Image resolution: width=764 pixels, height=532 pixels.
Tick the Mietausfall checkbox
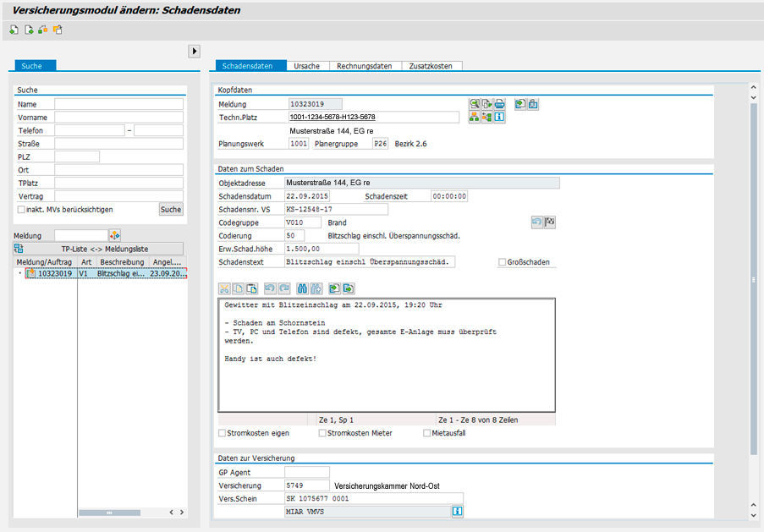coord(427,433)
